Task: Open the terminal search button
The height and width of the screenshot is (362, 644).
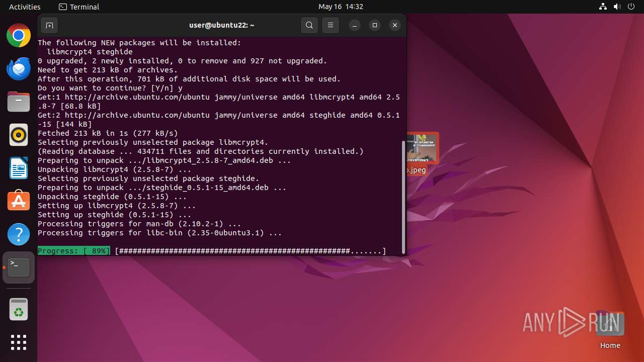Action: click(x=309, y=25)
